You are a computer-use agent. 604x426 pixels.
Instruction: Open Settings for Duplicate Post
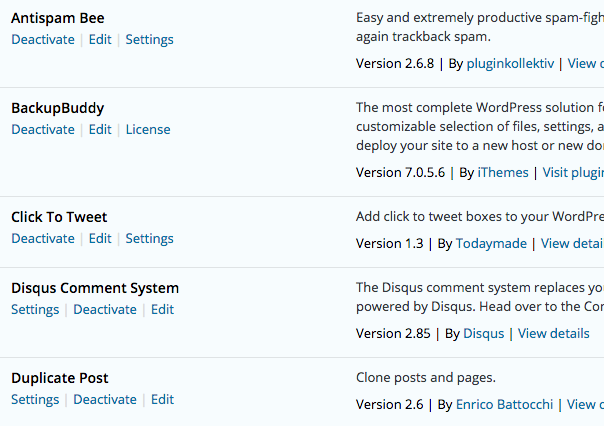point(35,400)
